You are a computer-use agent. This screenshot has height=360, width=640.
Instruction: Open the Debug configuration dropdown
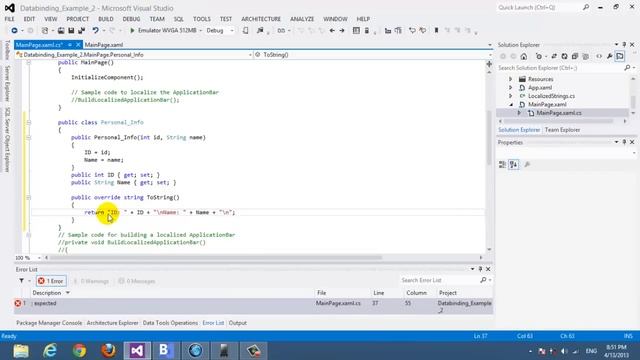click(x=232, y=31)
